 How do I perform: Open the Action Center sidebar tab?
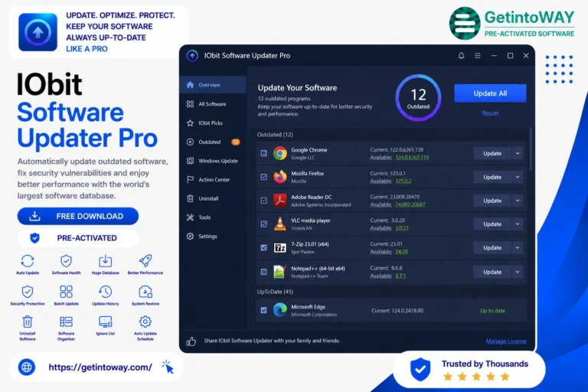pyautogui.click(x=213, y=179)
